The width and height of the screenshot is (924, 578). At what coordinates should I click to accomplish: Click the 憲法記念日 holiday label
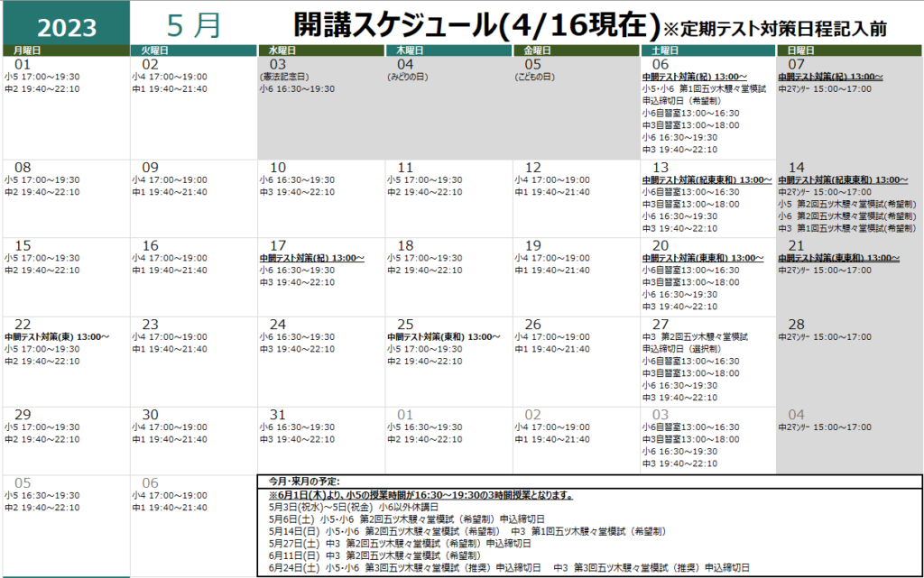[x=284, y=78]
